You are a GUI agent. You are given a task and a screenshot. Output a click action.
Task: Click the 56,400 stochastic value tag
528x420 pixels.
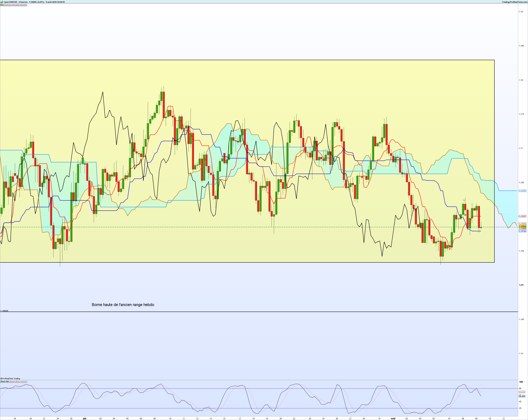click(522, 396)
